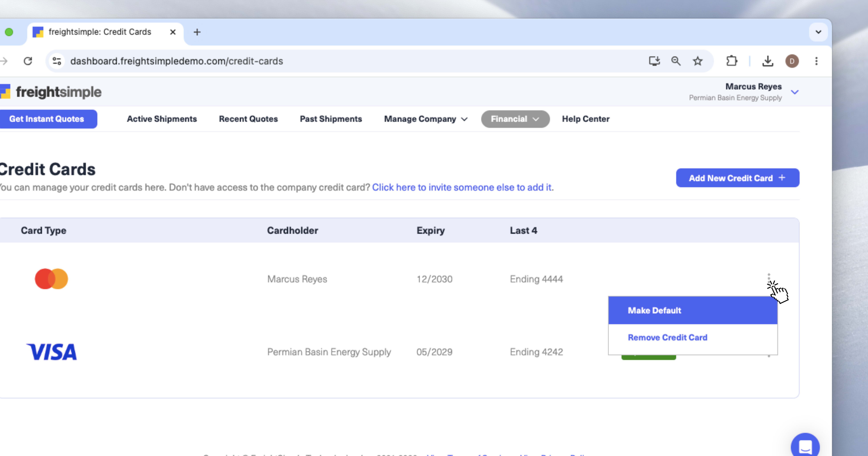Open the extensions puzzle icon
868x456 pixels.
pyautogui.click(x=732, y=61)
